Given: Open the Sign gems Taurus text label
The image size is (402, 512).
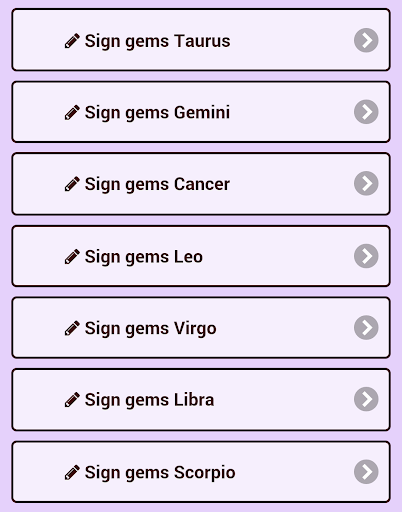Looking at the screenshot, I should (x=157, y=42).
